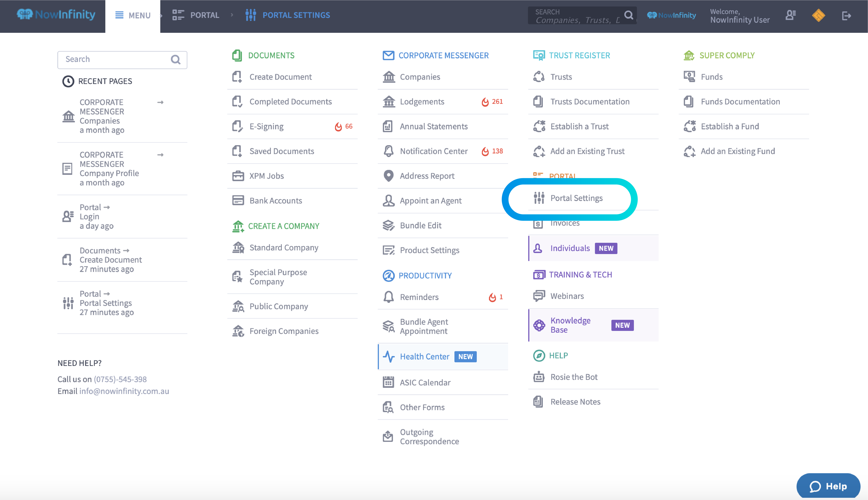868x500 pixels.
Task: Click the Appoint an Agent person icon
Action: click(x=389, y=200)
